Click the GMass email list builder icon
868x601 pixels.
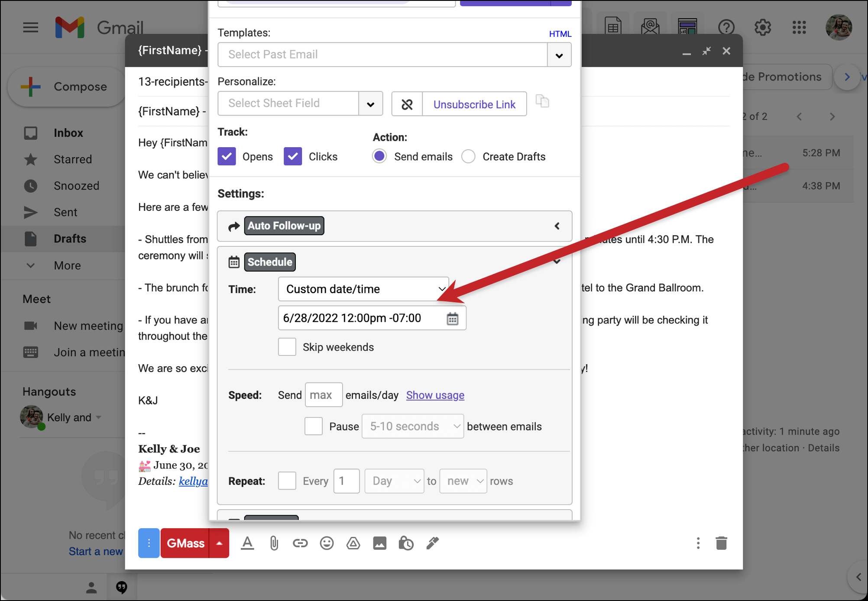(x=650, y=27)
